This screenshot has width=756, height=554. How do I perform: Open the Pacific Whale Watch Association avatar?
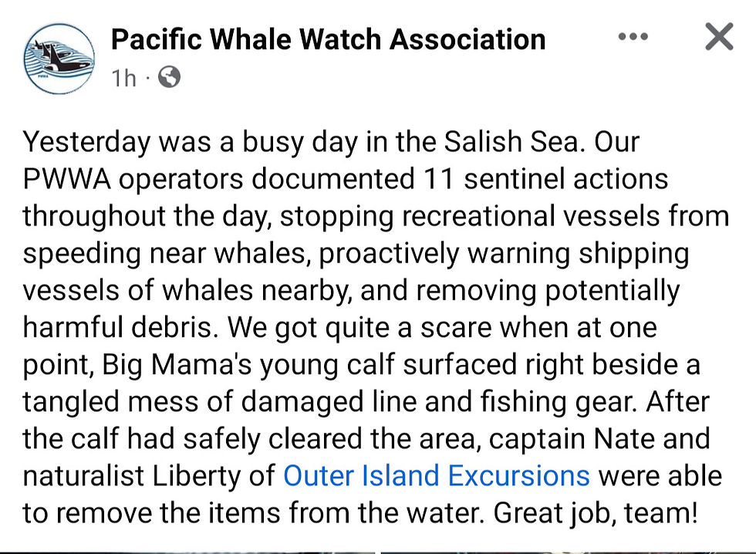(59, 59)
